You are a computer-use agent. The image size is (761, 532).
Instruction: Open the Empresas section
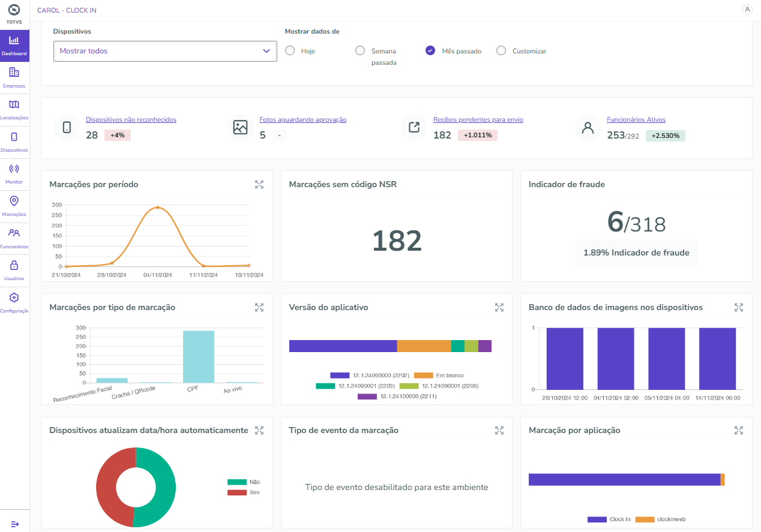tap(14, 78)
